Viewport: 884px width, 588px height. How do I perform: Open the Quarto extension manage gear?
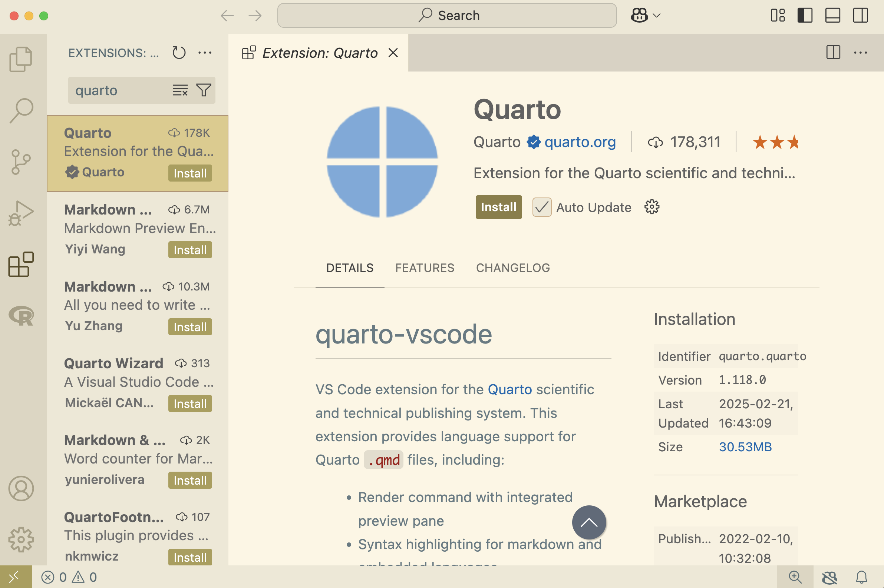coord(652,207)
